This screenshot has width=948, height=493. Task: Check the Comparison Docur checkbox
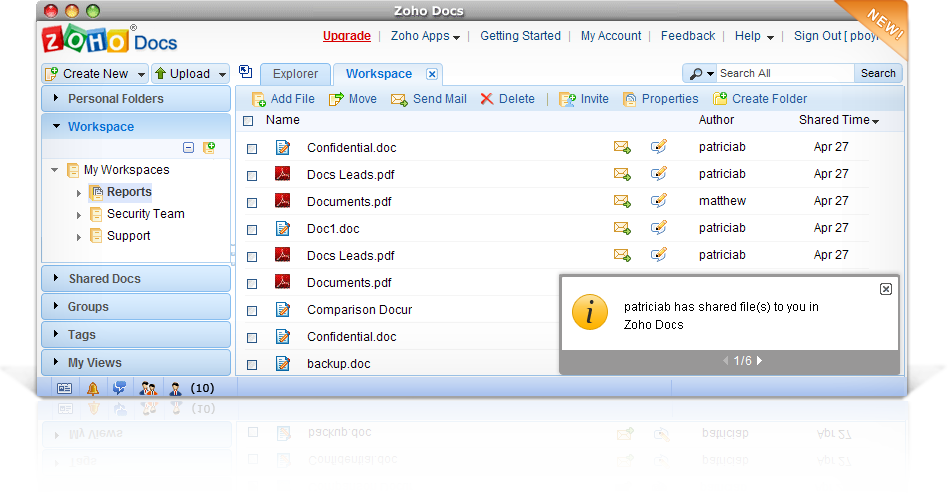(x=252, y=311)
